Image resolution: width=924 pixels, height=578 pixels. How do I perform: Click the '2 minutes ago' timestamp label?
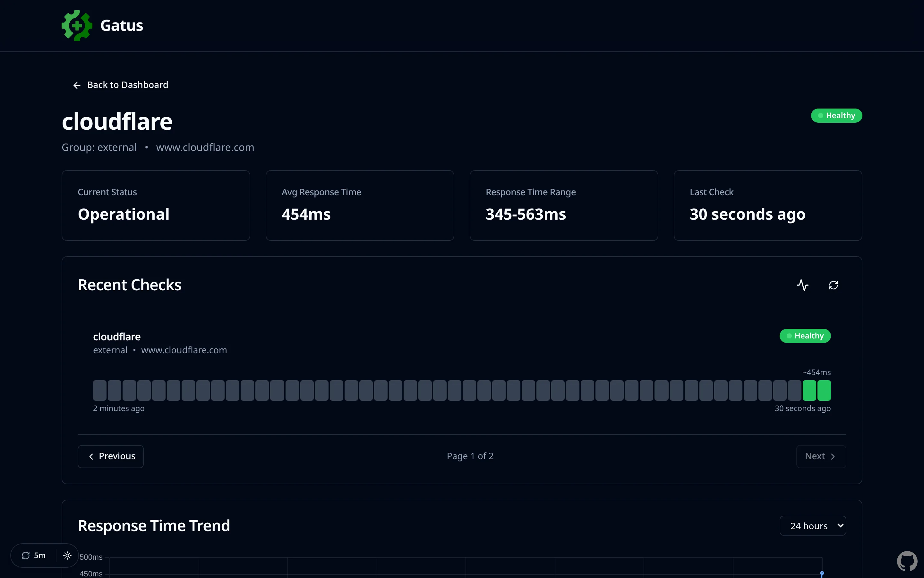coord(119,408)
